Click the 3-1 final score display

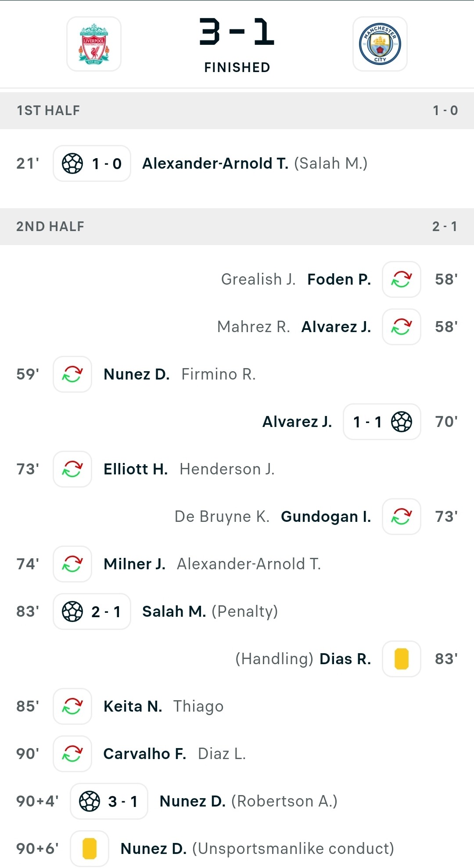tap(237, 32)
